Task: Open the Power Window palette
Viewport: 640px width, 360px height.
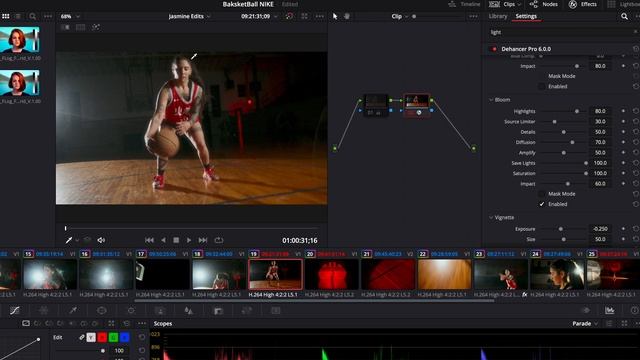Action: pos(102,311)
